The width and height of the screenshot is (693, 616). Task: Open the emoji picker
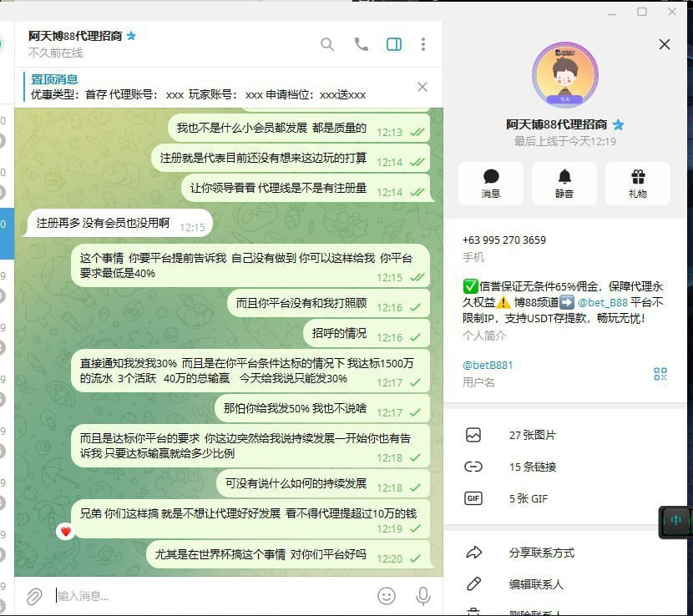click(x=387, y=595)
